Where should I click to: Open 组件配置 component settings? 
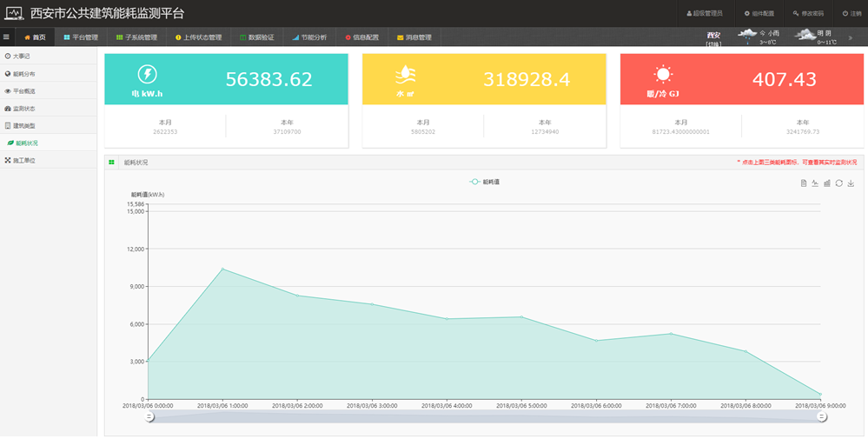[759, 13]
